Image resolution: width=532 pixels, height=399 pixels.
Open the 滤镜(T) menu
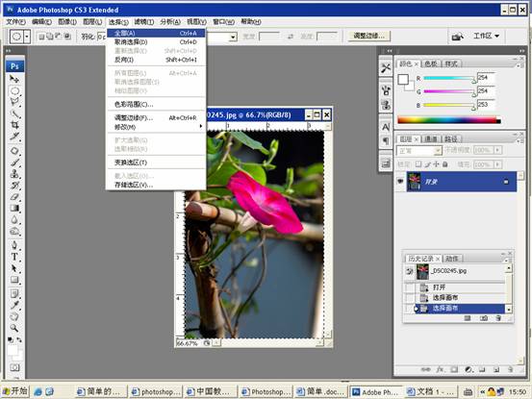pyautogui.click(x=144, y=22)
